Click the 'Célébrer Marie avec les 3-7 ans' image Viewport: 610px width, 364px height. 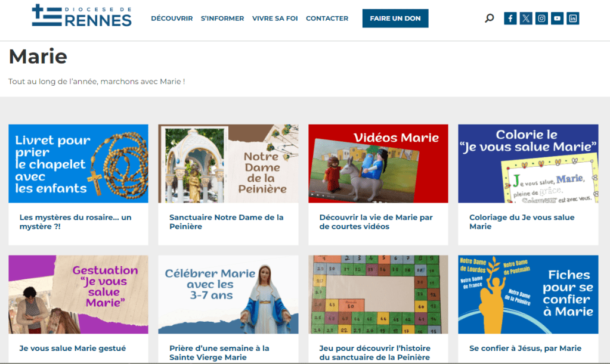[228, 294]
